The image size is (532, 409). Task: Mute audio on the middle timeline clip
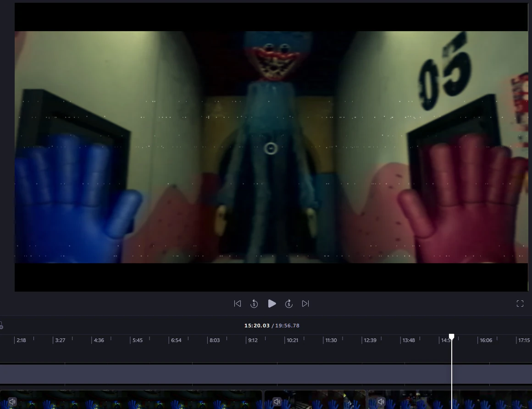(277, 402)
